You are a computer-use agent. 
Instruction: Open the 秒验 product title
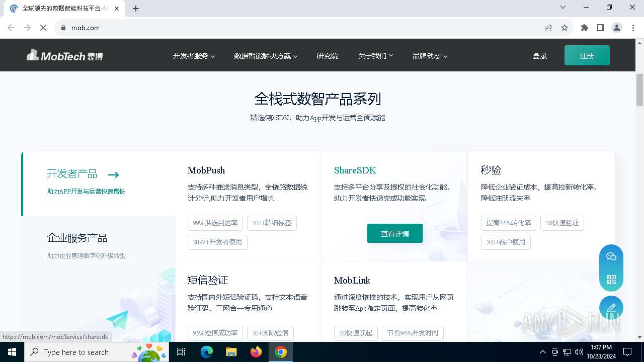pyautogui.click(x=491, y=170)
